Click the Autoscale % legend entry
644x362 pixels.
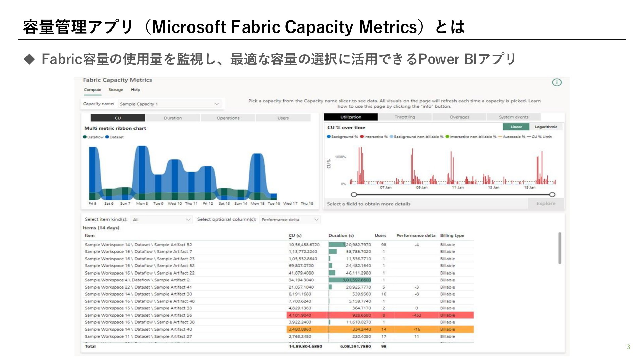[x=512, y=137]
